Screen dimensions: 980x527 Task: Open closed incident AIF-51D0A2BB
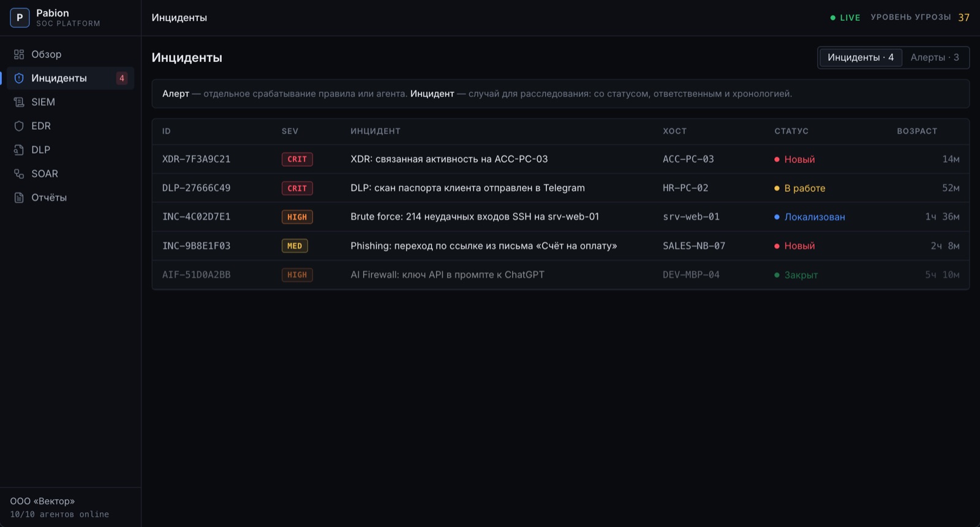click(x=560, y=275)
